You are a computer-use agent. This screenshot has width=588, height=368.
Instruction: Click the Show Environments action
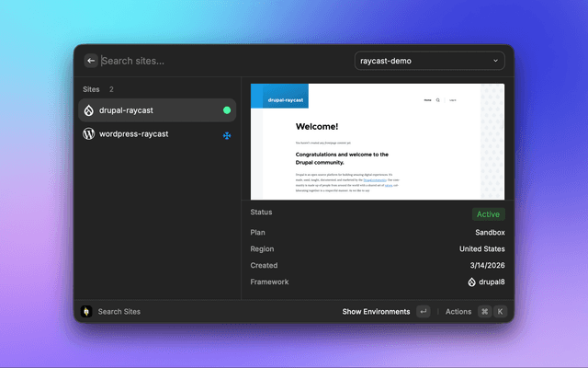coord(376,312)
